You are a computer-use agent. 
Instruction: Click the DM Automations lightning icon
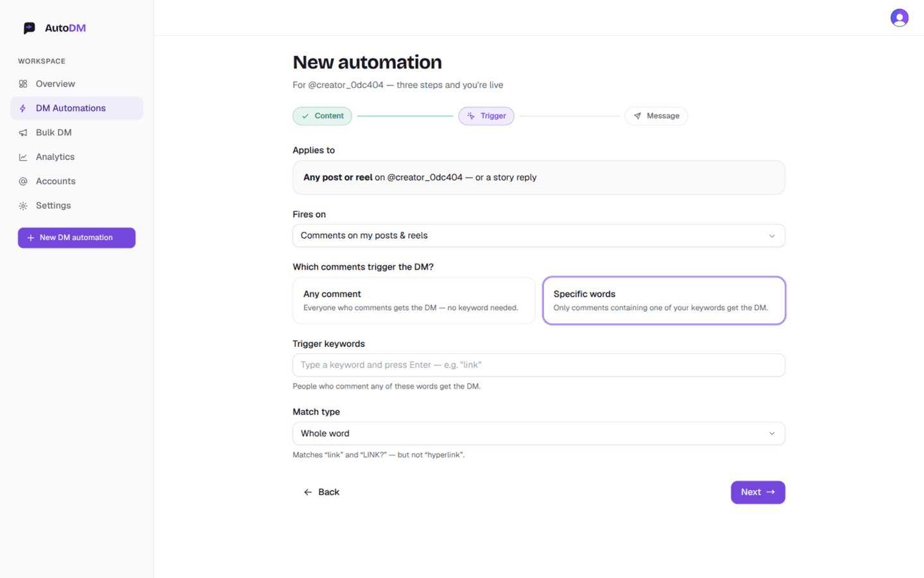tap(23, 109)
